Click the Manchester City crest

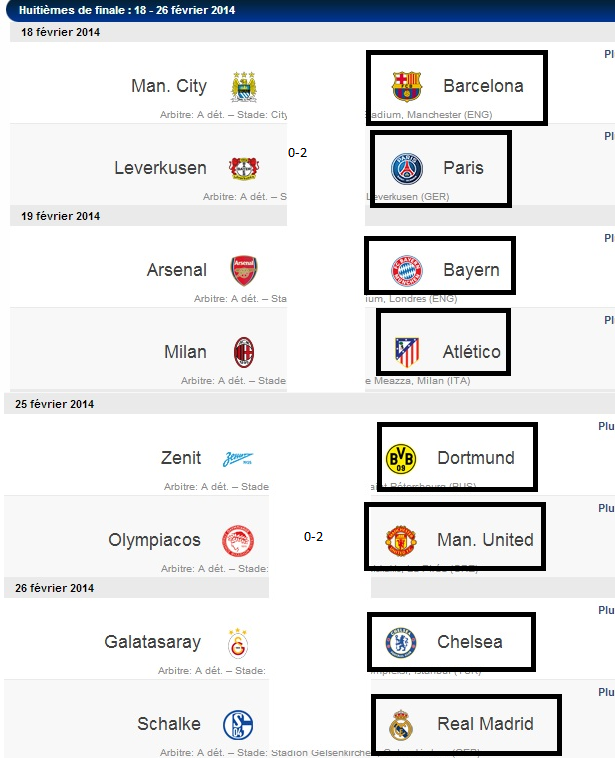click(x=244, y=87)
